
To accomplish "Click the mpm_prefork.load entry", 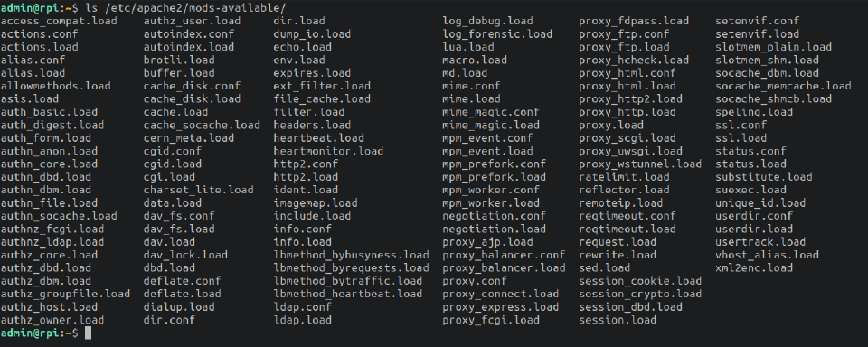I will (494, 177).
